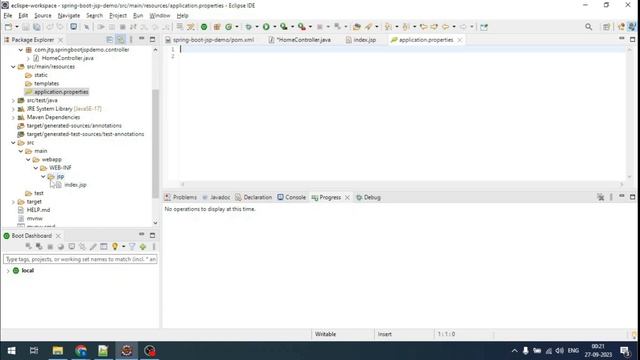Close the application.properties editor tab
The height and width of the screenshot is (360, 640).
click(x=460, y=40)
